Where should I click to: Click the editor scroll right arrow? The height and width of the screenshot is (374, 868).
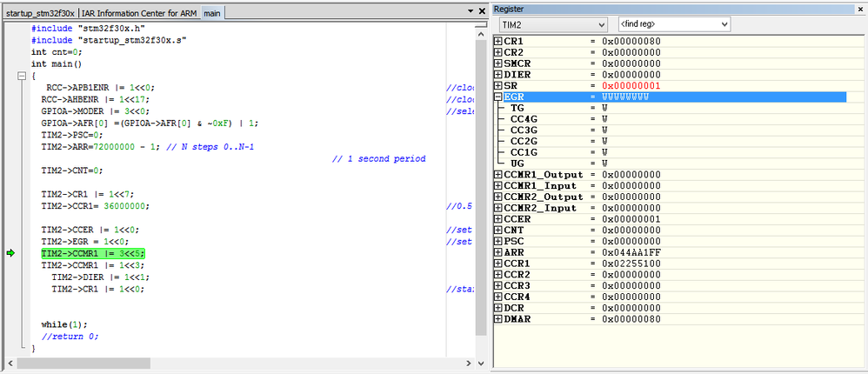[x=469, y=363]
